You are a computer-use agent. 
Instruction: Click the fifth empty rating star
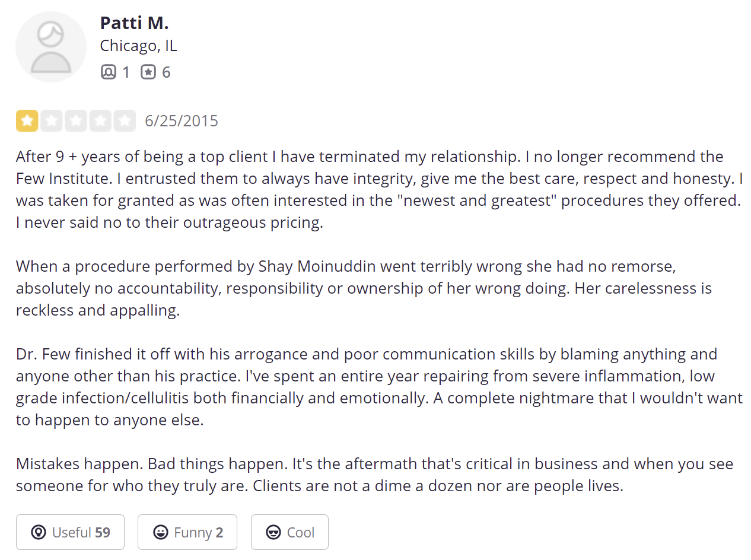[125, 121]
